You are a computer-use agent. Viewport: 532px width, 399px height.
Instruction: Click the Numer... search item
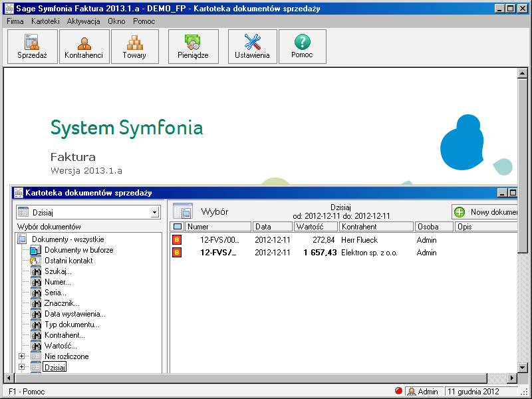point(58,282)
